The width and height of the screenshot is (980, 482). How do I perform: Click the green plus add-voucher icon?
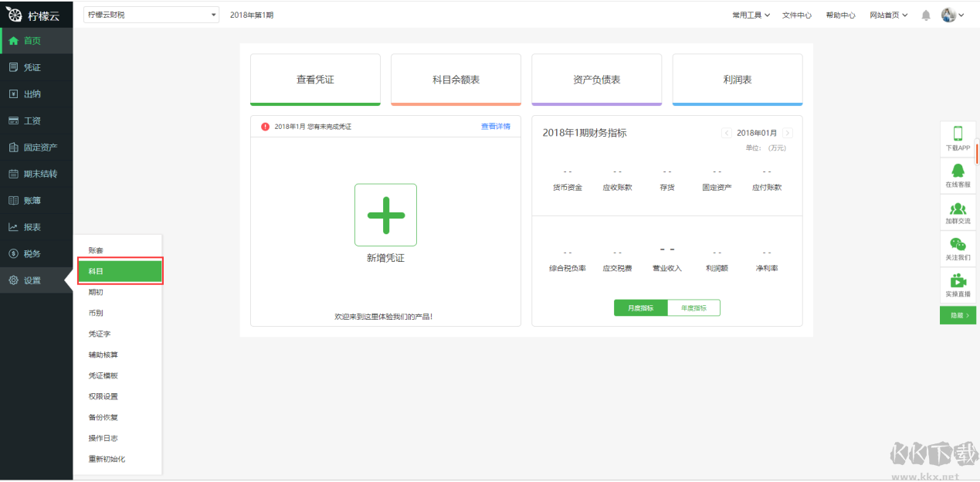click(x=385, y=215)
